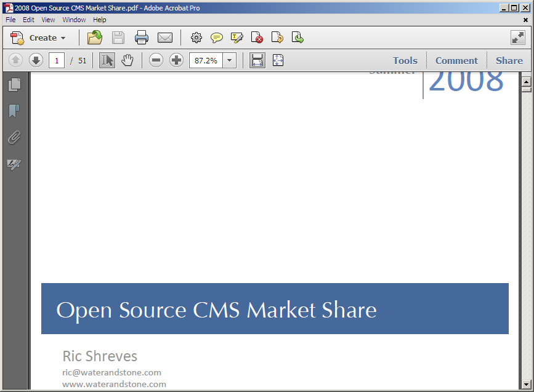Click the Open file folder icon
Viewport: 534px width, 392px height.
click(95, 38)
